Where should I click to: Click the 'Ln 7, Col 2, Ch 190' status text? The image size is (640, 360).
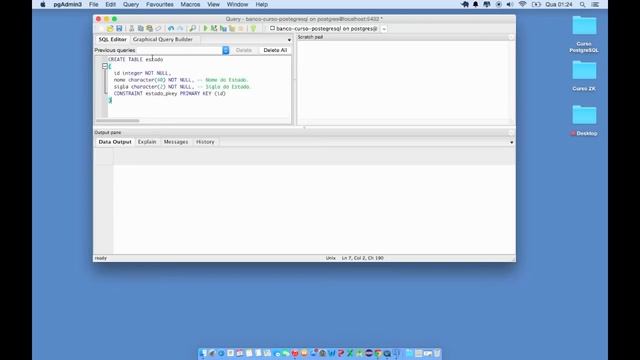pyautogui.click(x=362, y=258)
